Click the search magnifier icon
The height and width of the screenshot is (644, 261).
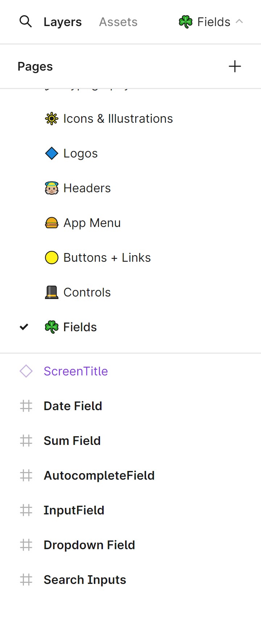[25, 22]
